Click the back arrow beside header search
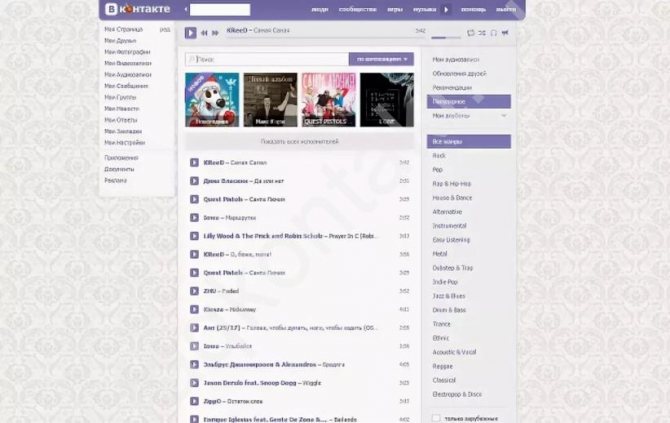Image resolution: width=670 pixels, height=423 pixels. pos(186,9)
